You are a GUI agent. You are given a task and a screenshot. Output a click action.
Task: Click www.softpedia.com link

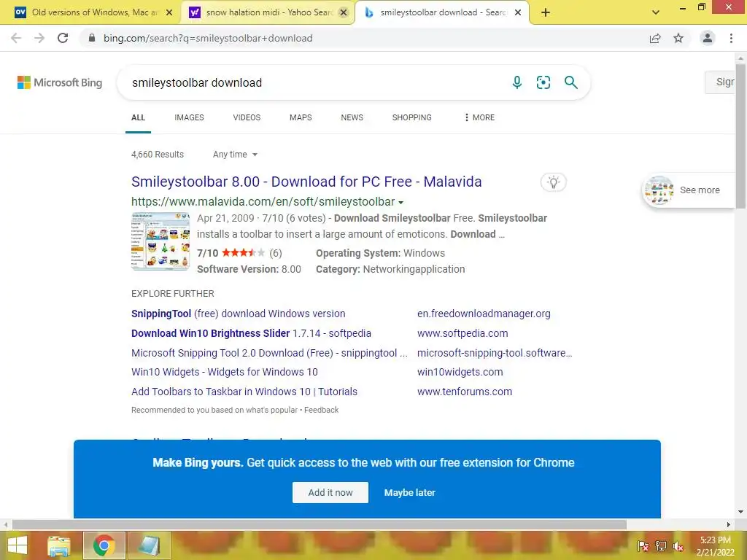[462, 333]
